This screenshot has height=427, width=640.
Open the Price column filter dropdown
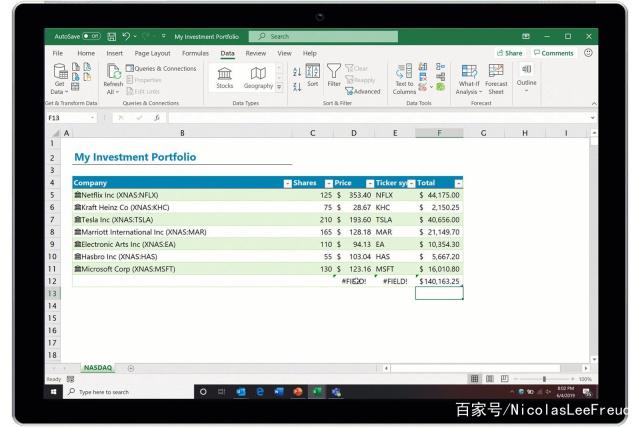[370, 183]
